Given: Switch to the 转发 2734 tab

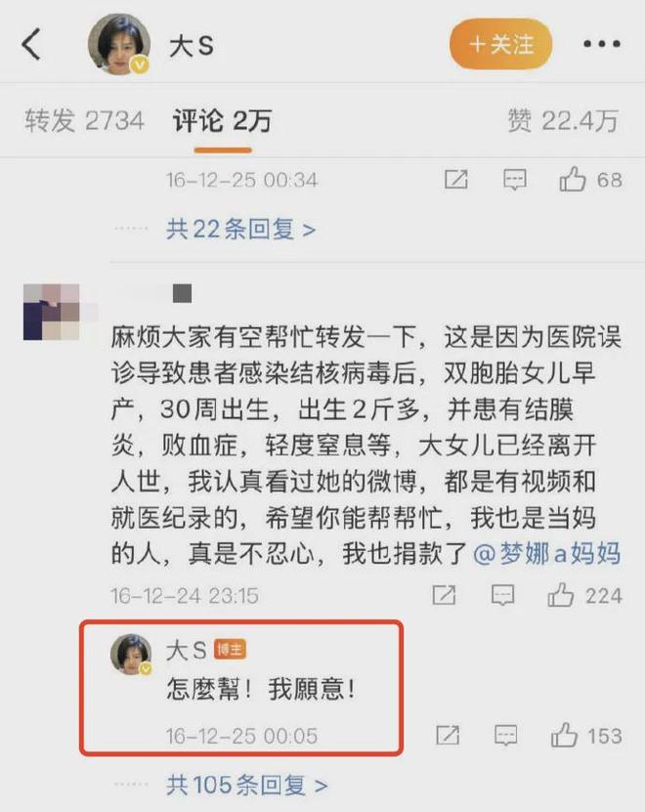Looking at the screenshot, I should [x=84, y=120].
